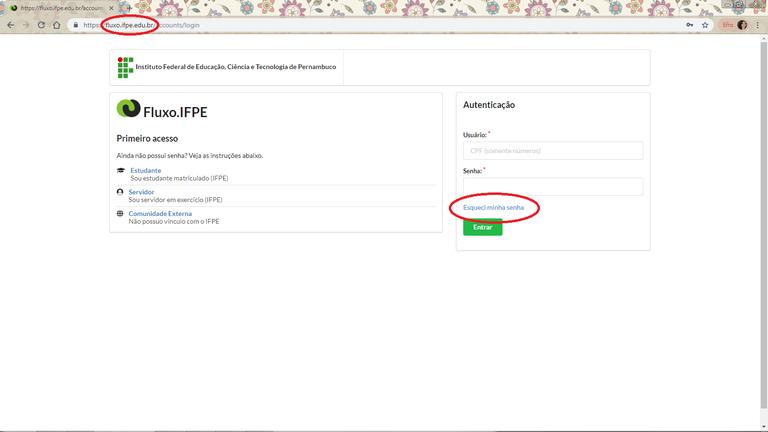The width and height of the screenshot is (768, 432).
Task: Click the green Entrar button
Action: pos(482,227)
